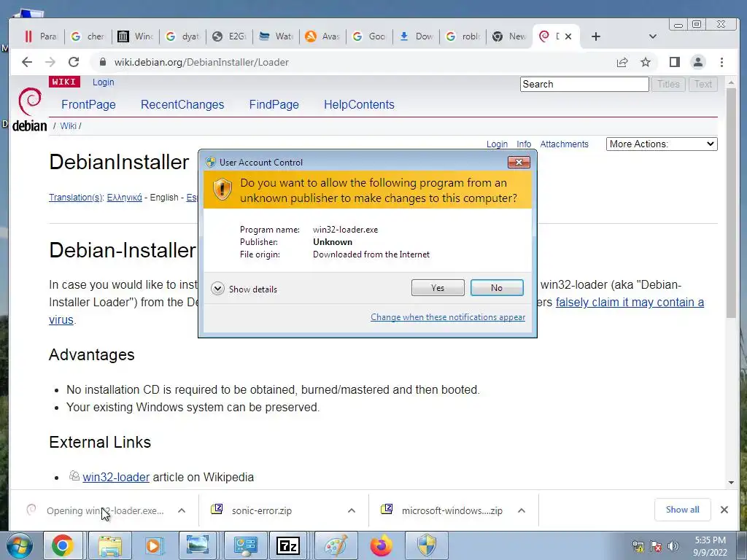This screenshot has height=560, width=747.
Task: Click Yes in User Account Control dialog
Action: (x=438, y=287)
